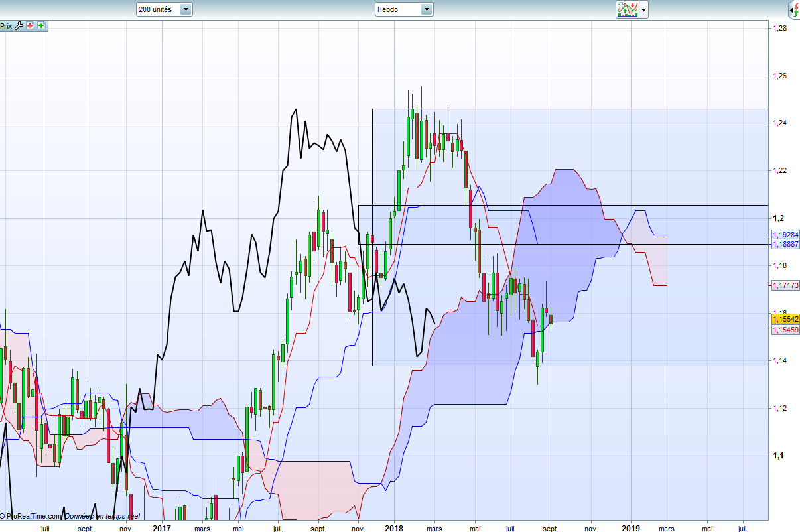The image size is (800, 532).
Task: Click the red 1,17173 price label
Action: (785, 285)
